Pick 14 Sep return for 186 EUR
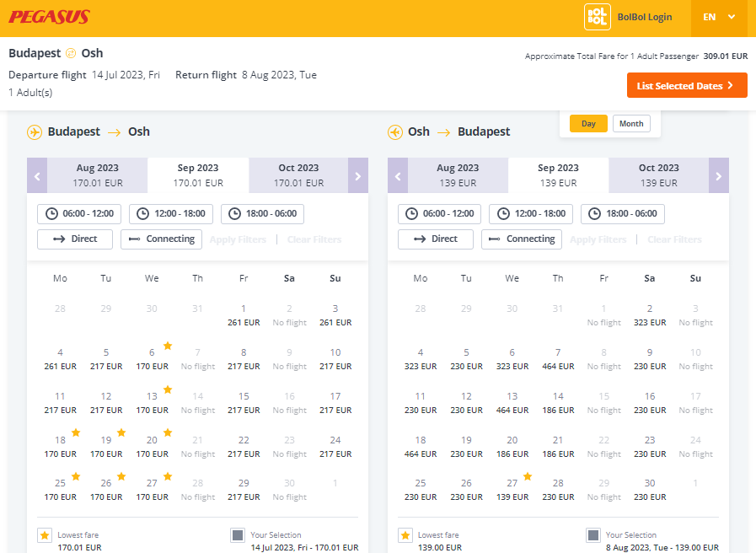Image resolution: width=756 pixels, height=553 pixels. (558, 403)
